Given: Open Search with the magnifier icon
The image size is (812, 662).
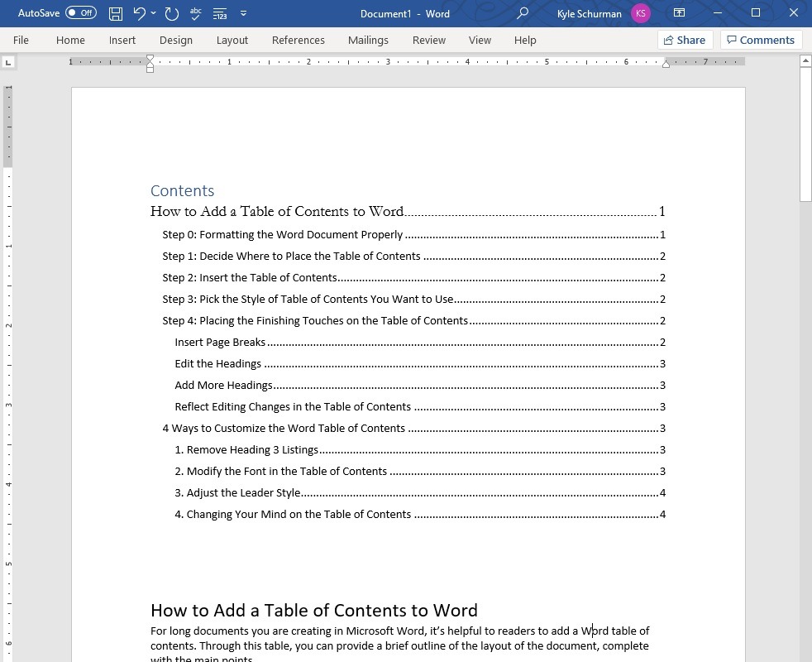Looking at the screenshot, I should click(x=523, y=13).
